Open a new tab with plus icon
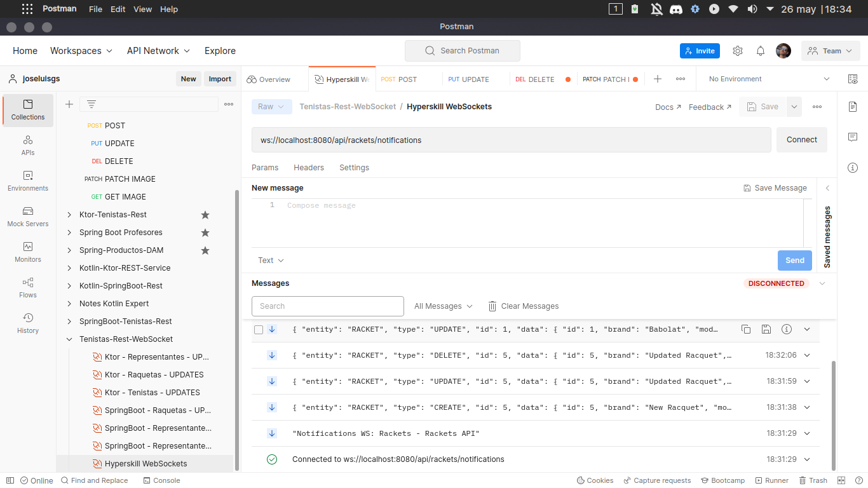The height and width of the screenshot is (488, 868). [x=658, y=79]
